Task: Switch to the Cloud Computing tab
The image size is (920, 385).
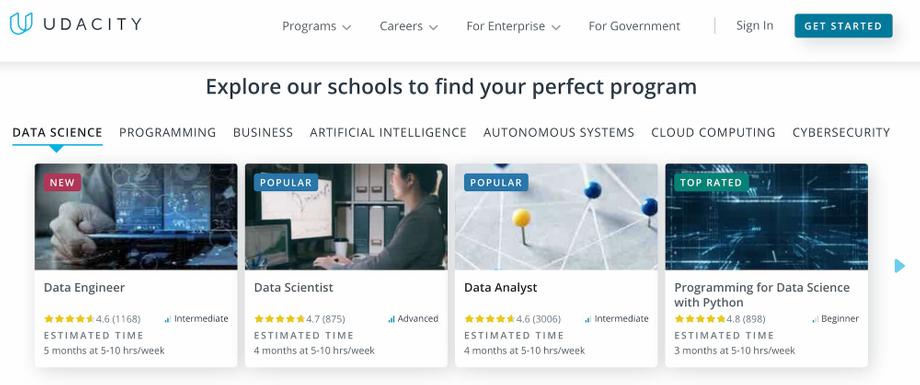Action: (x=713, y=133)
